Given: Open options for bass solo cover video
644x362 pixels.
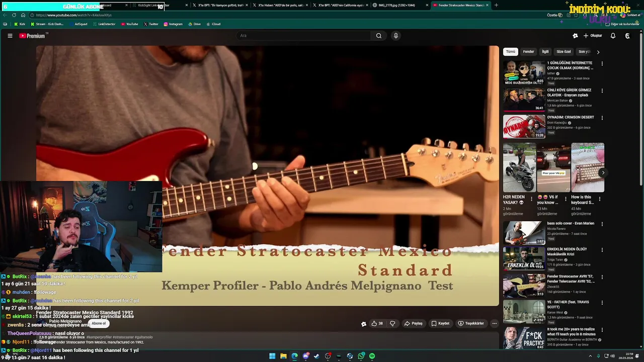Looking at the screenshot, I should coord(602,224).
